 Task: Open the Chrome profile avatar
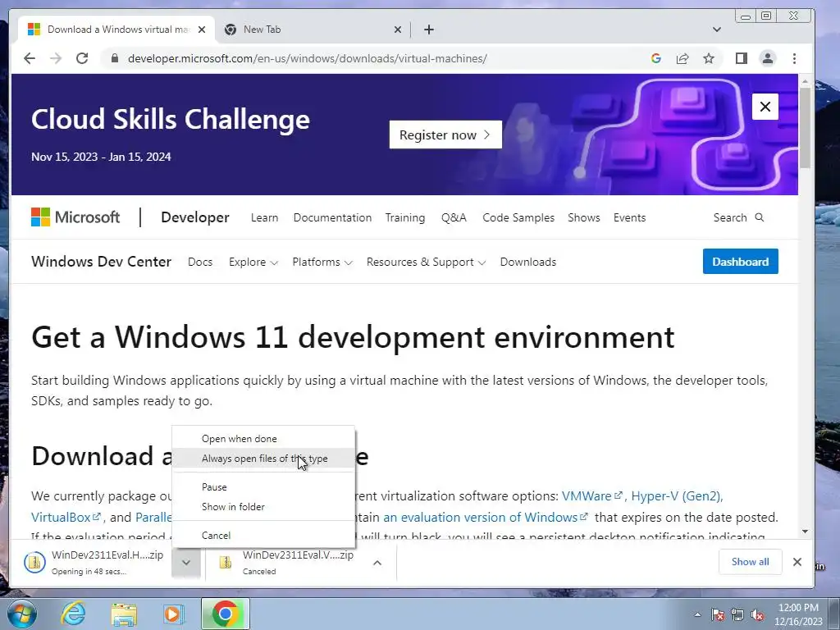pos(768,58)
